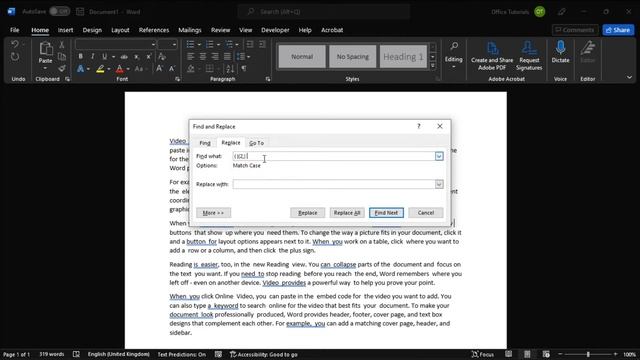Toggle Underline formatting
Screen dimensions: 640x360
point(104,56)
